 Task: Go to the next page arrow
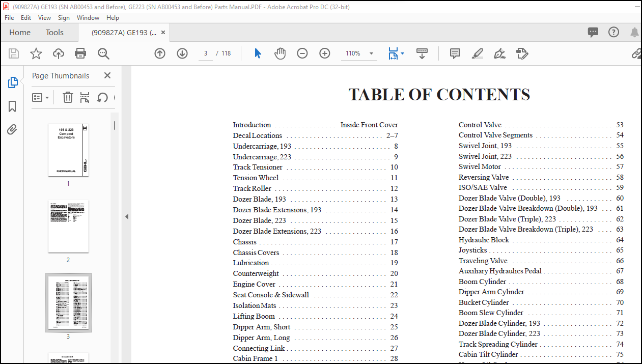click(182, 53)
